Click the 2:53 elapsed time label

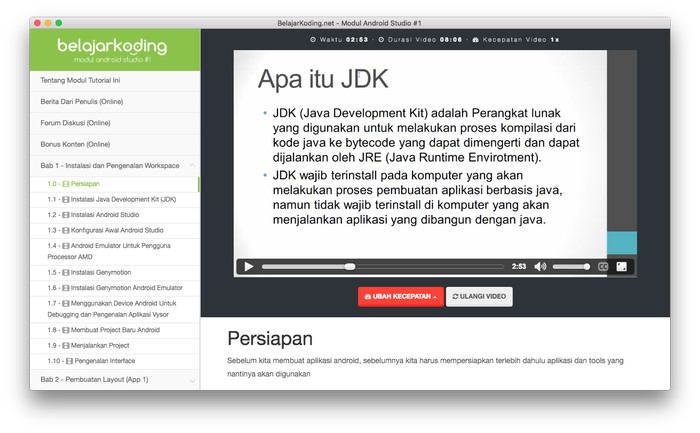point(519,266)
